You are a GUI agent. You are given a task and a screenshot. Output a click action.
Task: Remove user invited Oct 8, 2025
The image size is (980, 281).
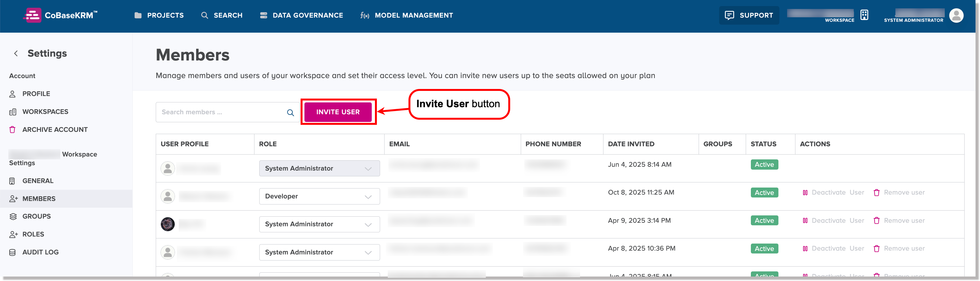(x=899, y=193)
